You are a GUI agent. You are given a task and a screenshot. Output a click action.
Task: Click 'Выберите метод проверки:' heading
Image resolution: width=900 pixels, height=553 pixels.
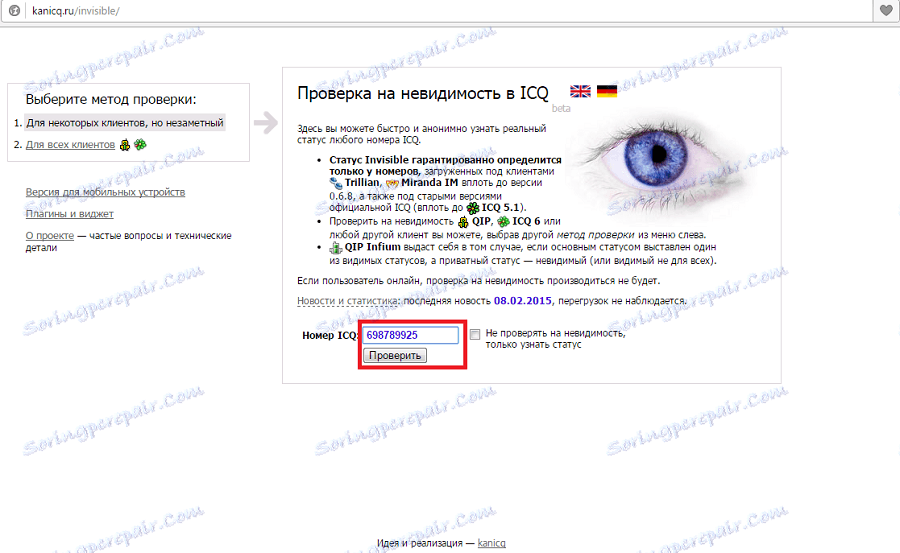pos(111,99)
